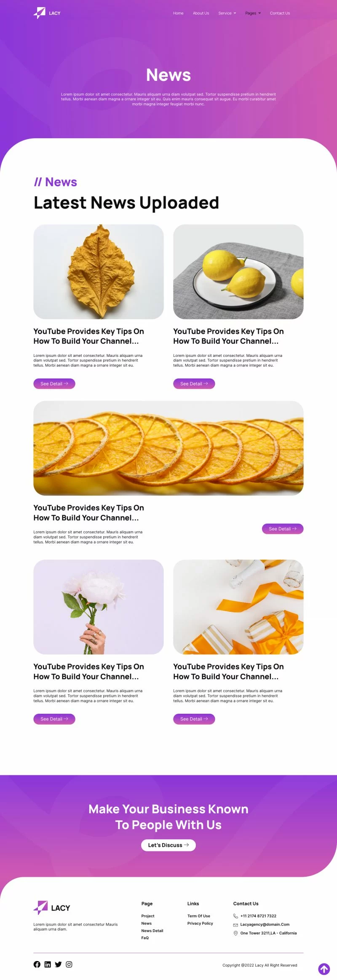Open Contact Us in the top navigation
The image size is (337, 980).
(280, 13)
